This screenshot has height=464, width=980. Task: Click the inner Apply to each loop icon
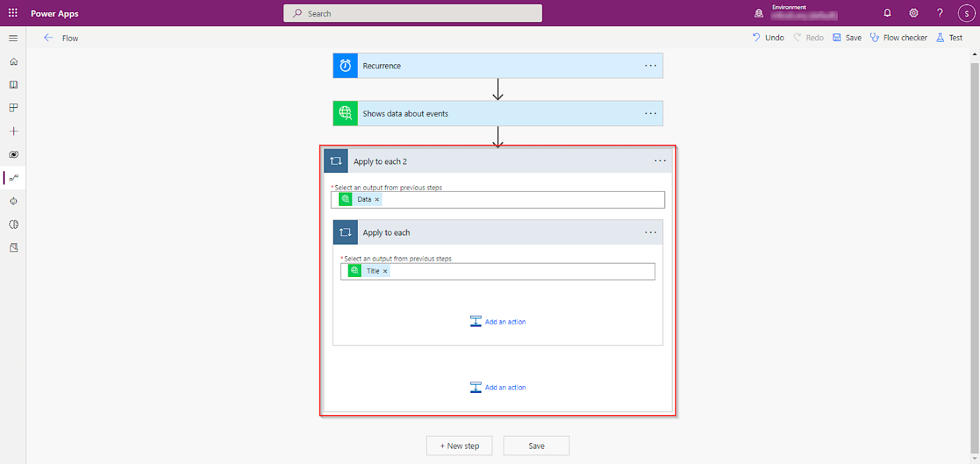click(345, 232)
